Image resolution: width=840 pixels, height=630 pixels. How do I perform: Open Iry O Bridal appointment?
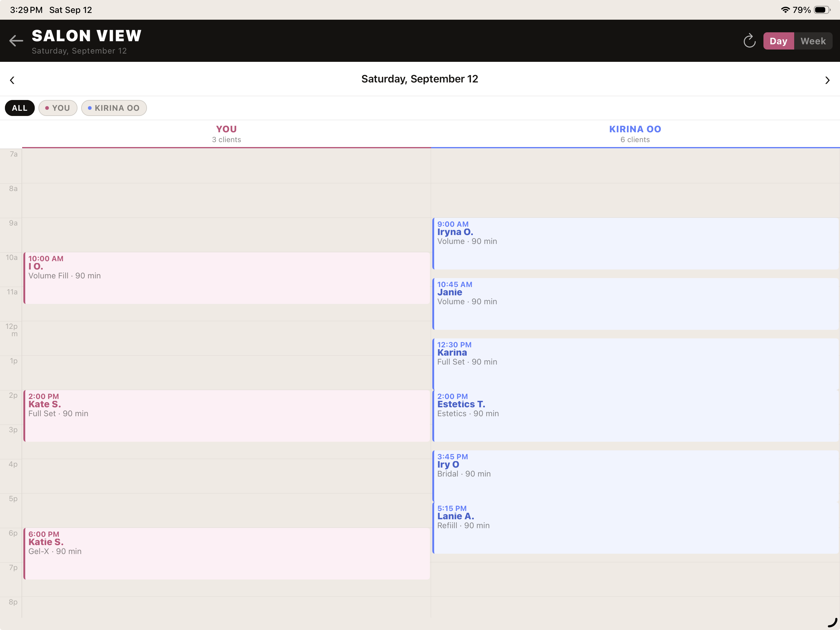635,476
